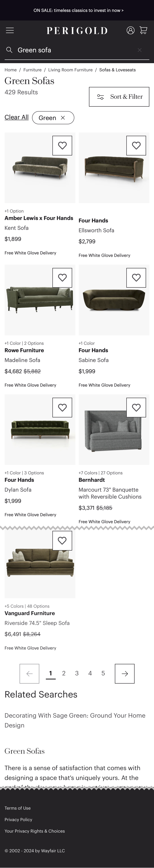
Task: Click the search magnifier icon
Action: point(9,50)
